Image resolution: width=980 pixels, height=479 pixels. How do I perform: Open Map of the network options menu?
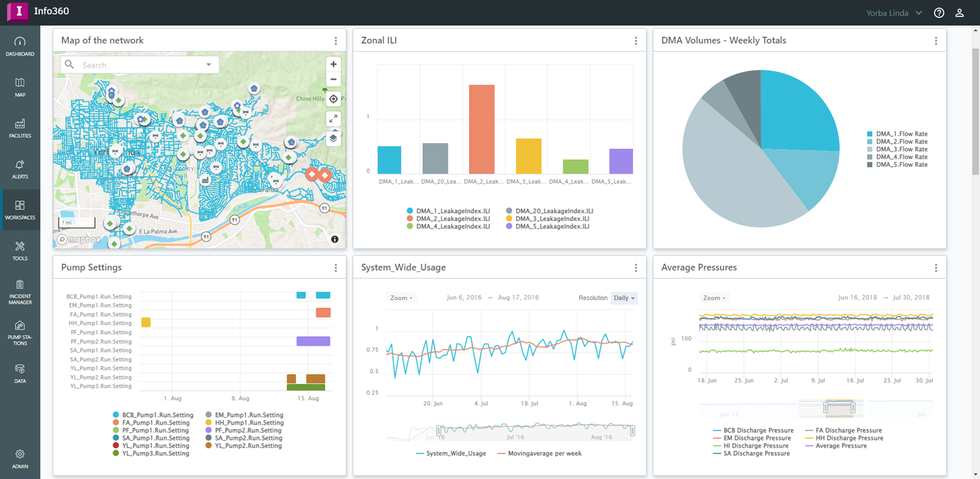pyautogui.click(x=336, y=41)
